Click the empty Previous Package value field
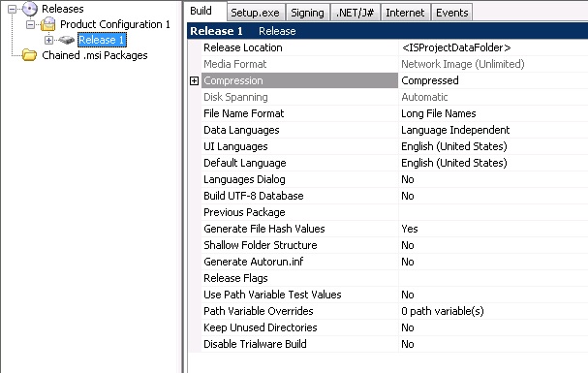 pyautogui.click(x=493, y=212)
